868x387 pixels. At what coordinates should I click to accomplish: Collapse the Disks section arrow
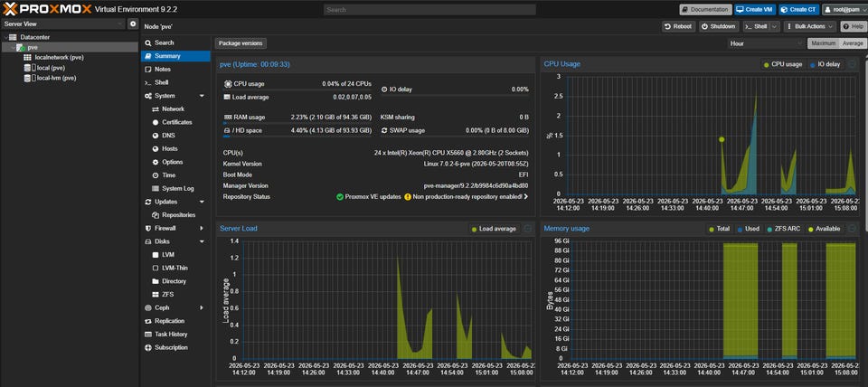202,242
